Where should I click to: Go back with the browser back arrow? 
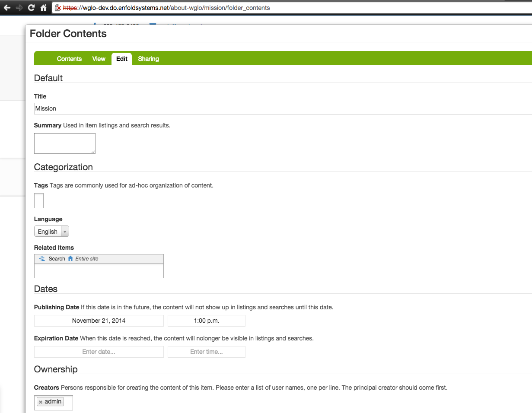point(7,8)
